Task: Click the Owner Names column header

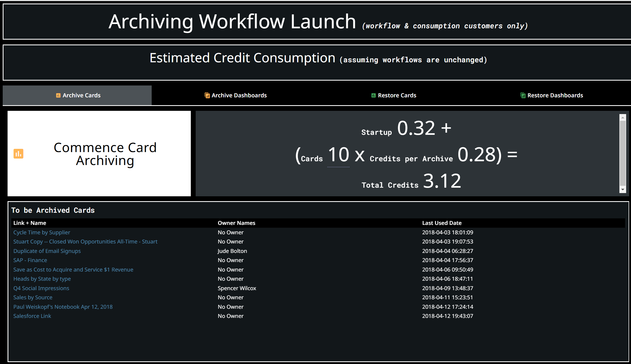Action: click(236, 223)
